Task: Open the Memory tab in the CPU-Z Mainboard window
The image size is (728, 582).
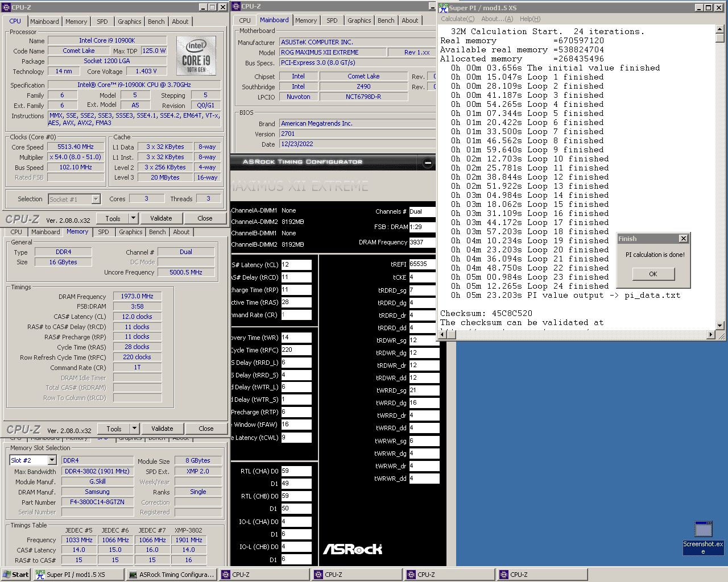Action: pos(306,20)
